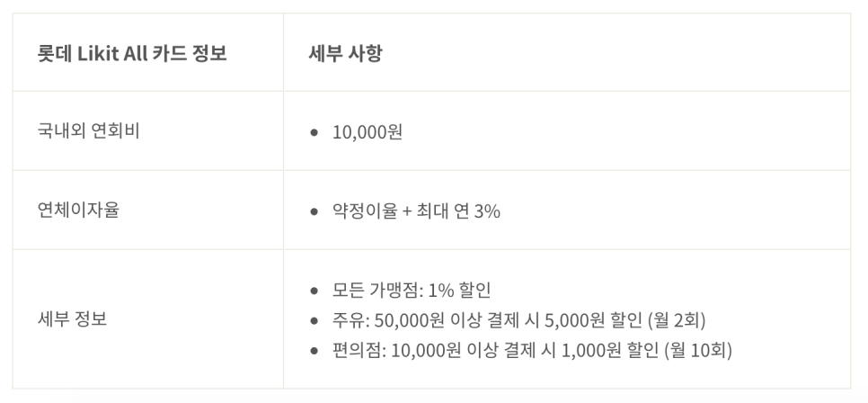
Task: Select the '국내외 연회비' row label
Action: pos(88,130)
